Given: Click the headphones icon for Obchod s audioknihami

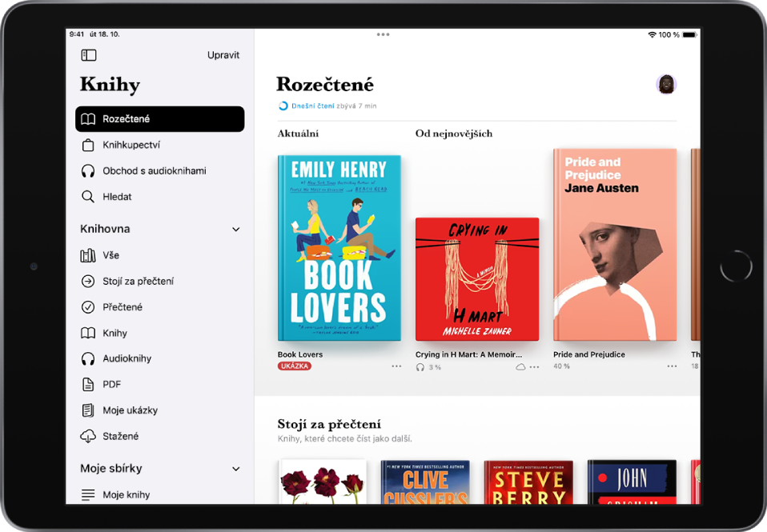Looking at the screenshot, I should [x=88, y=171].
